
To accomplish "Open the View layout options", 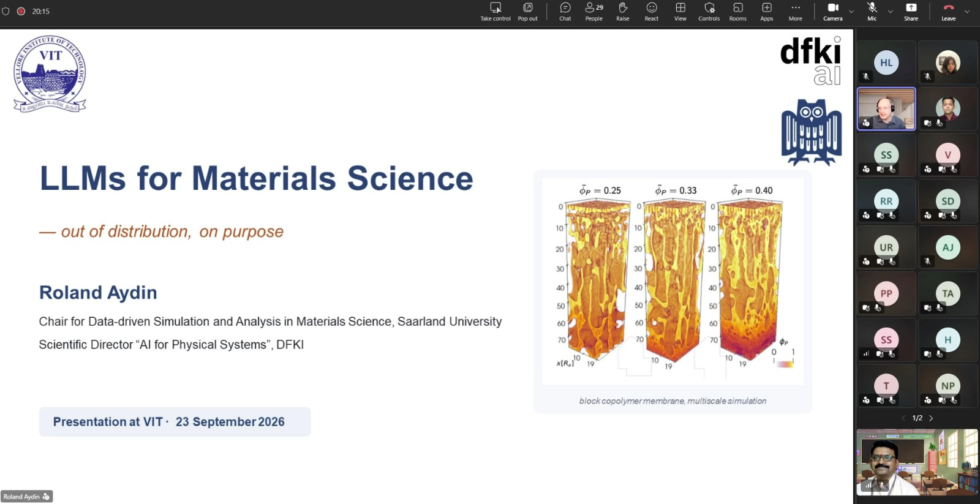I will click(x=680, y=12).
